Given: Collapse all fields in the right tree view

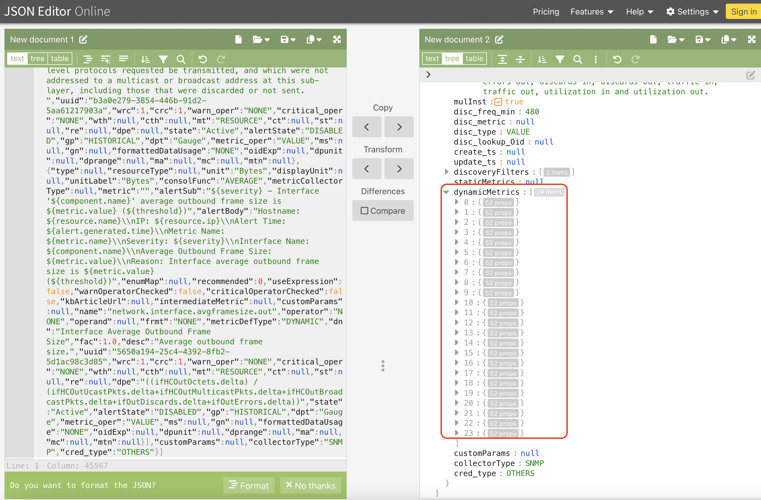Looking at the screenshot, I should pos(520,59).
